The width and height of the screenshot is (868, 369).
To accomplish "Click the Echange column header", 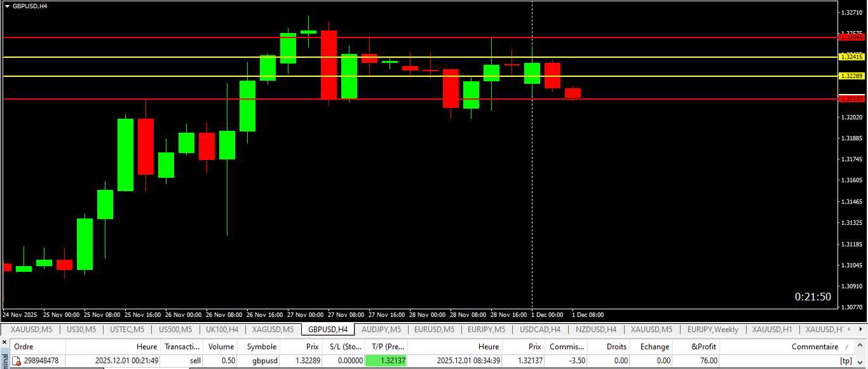I will coord(653,347).
